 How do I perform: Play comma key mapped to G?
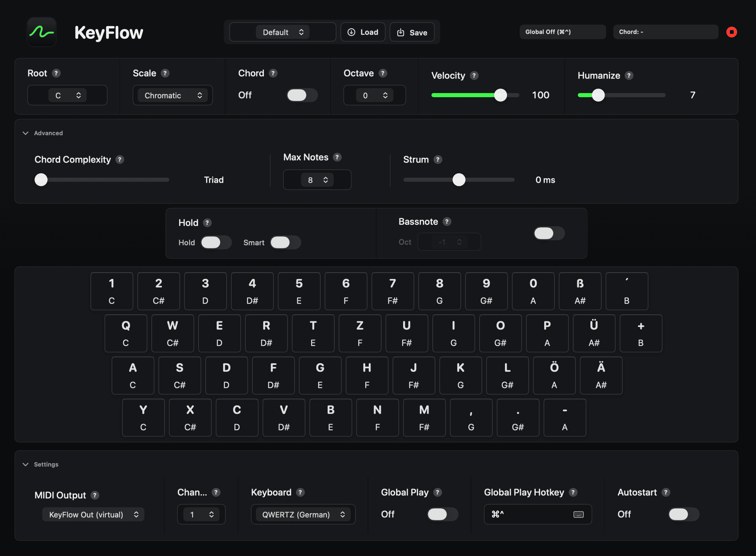click(471, 418)
